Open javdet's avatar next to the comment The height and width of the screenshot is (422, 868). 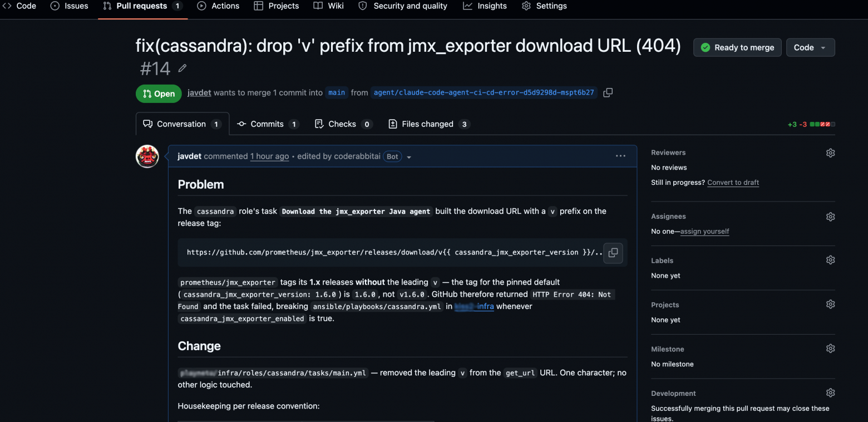pos(147,156)
